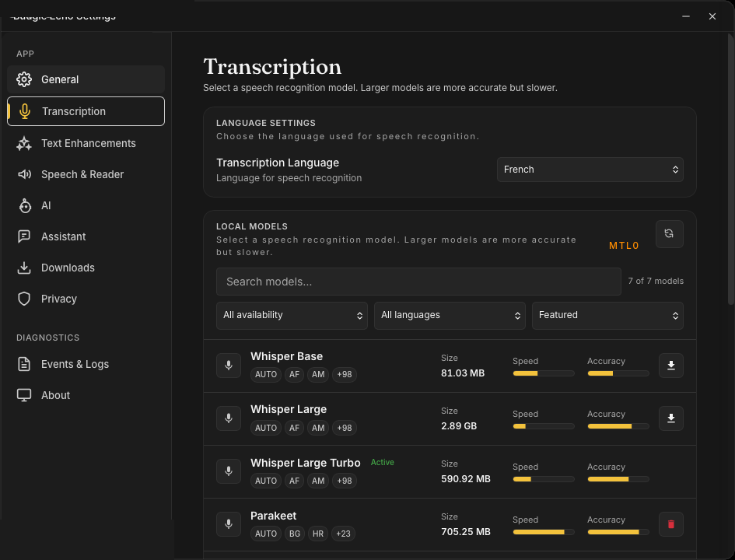Click the Transcription microphone sidebar icon
The height and width of the screenshot is (560, 735).
pos(25,111)
